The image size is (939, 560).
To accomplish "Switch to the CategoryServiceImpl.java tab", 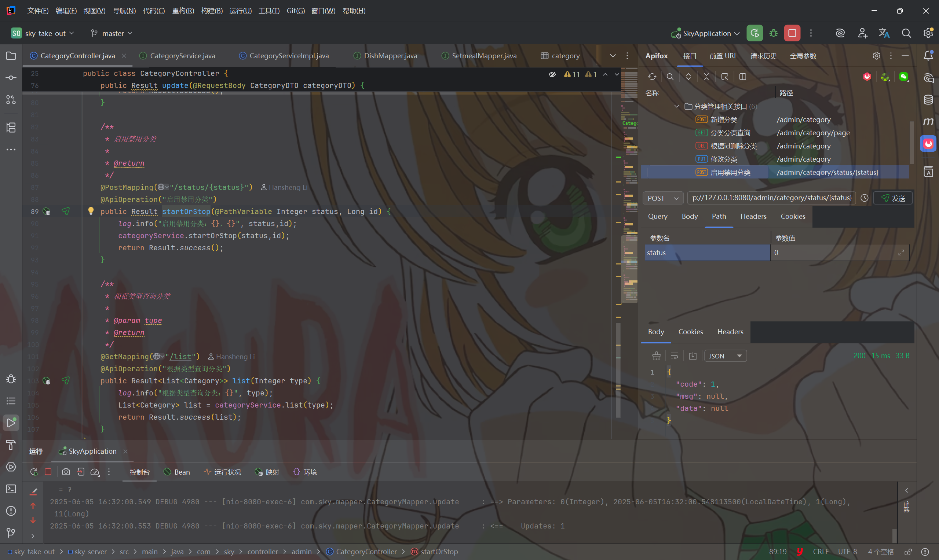I will click(288, 56).
